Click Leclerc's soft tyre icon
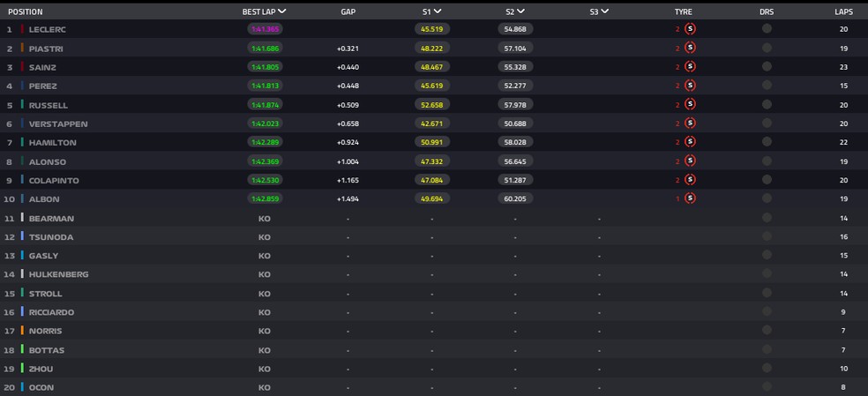868x396 pixels. click(691, 29)
